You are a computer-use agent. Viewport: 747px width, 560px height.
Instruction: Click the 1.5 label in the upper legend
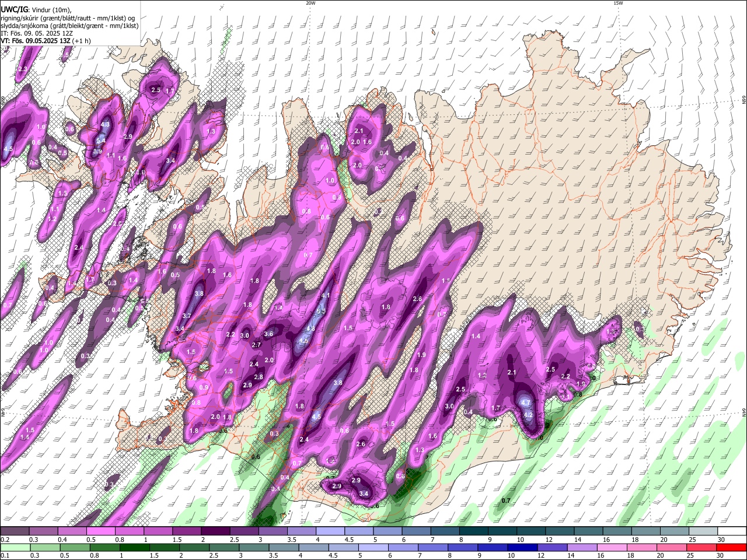point(177,540)
